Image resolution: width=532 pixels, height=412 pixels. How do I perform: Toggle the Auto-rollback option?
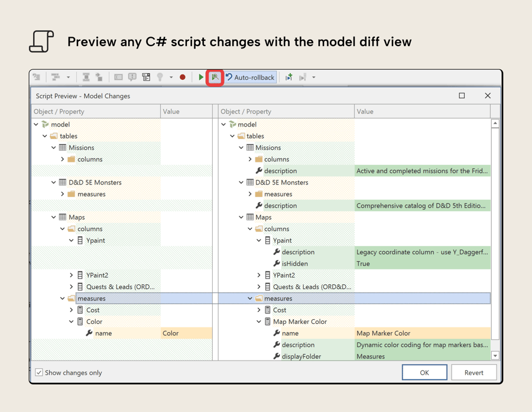[x=251, y=77]
